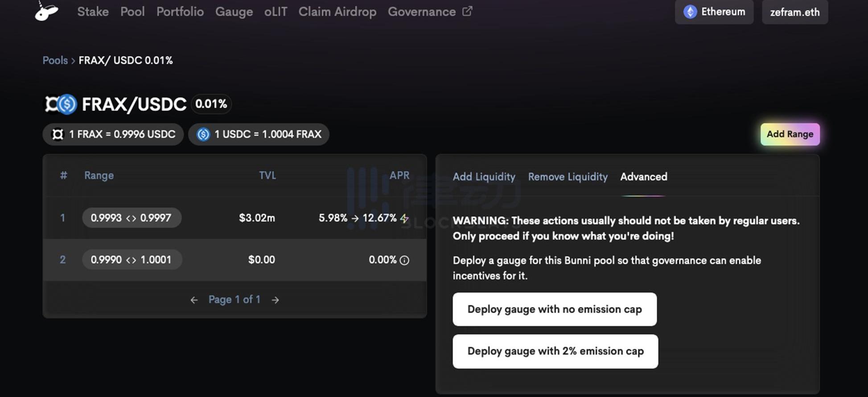Click the Bunni rabbit logo icon
The image size is (868, 397).
46,11
